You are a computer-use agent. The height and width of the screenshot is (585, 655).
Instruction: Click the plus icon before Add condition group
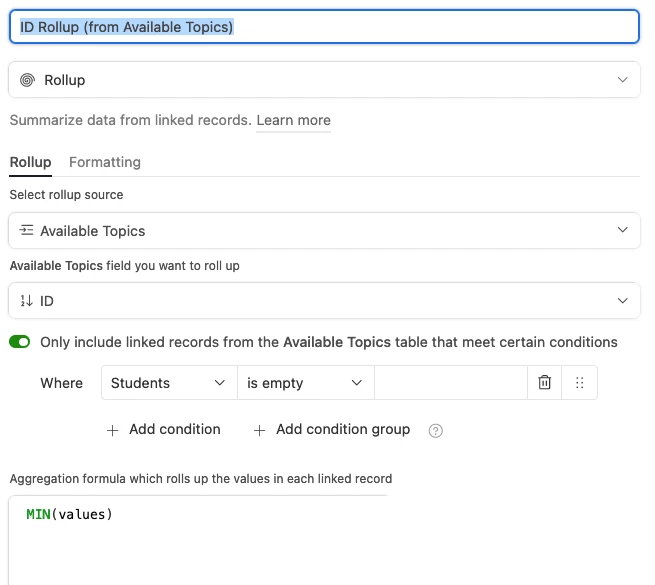pos(259,430)
